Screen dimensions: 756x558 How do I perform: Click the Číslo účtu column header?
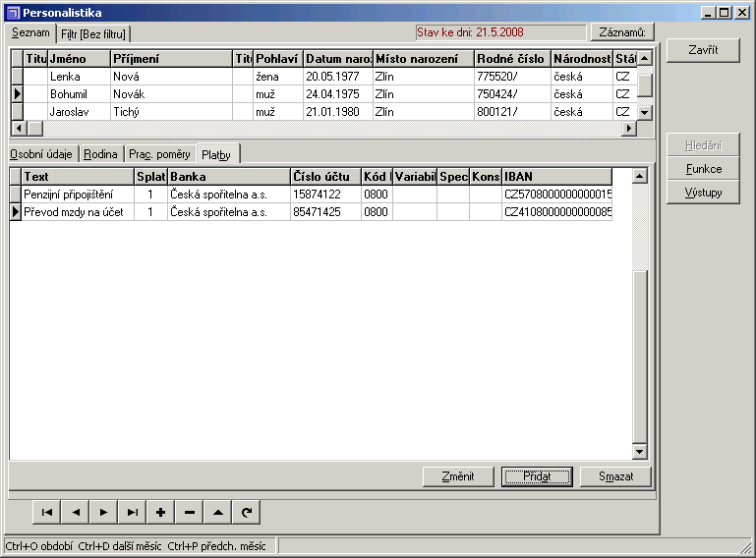click(326, 177)
